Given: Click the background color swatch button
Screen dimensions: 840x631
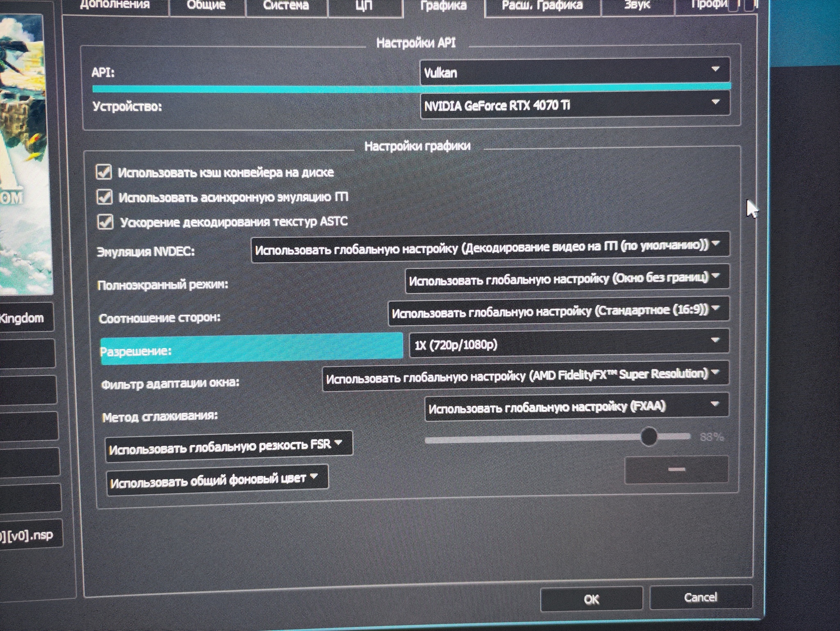Looking at the screenshot, I should [x=676, y=470].
